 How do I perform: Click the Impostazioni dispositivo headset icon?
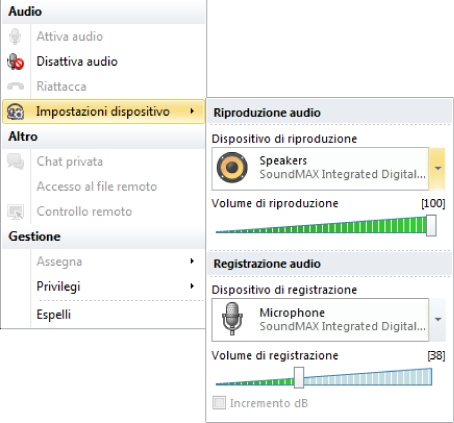(15, 112)
